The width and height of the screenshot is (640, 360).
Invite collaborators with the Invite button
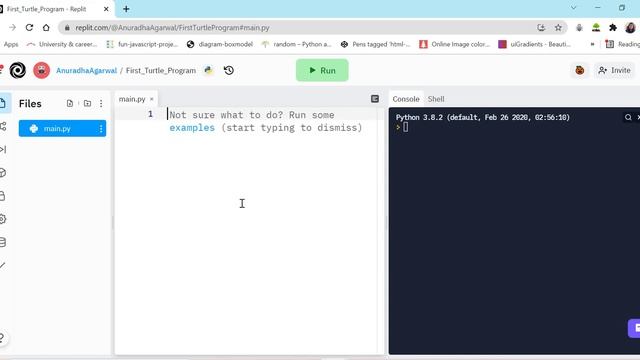pos(614,70)
